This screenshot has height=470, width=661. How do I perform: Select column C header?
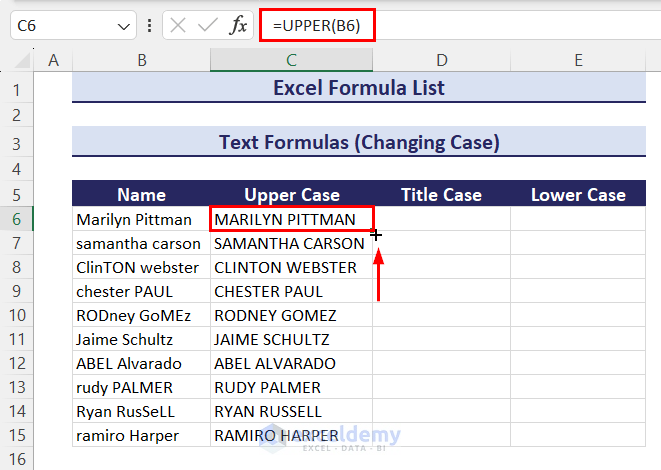[x=291, y=60]
